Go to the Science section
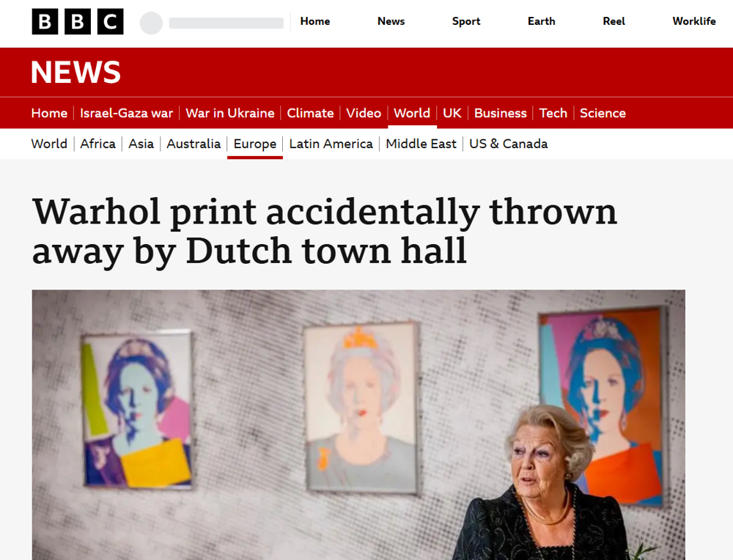This screenshot has height=560, width=733. 603,113
